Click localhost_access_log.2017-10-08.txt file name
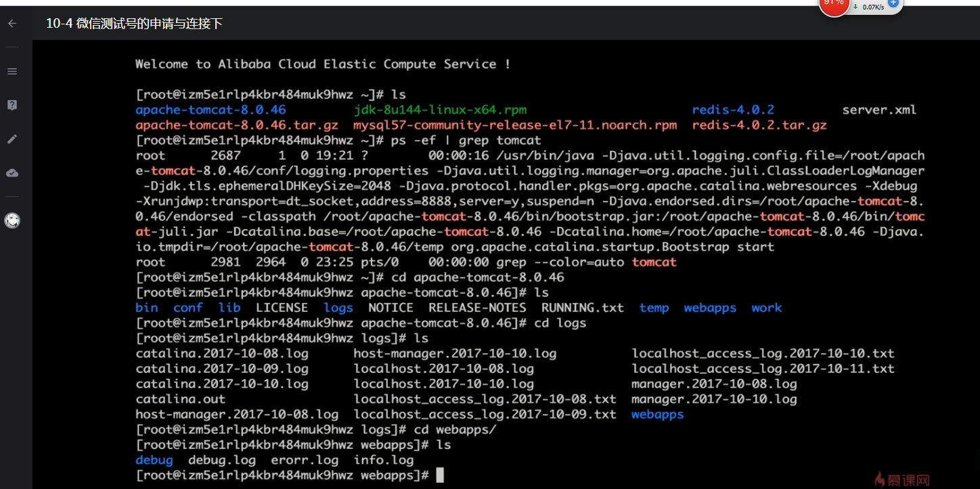The width and height of the screenshot is (980, 489). [485, 400]
